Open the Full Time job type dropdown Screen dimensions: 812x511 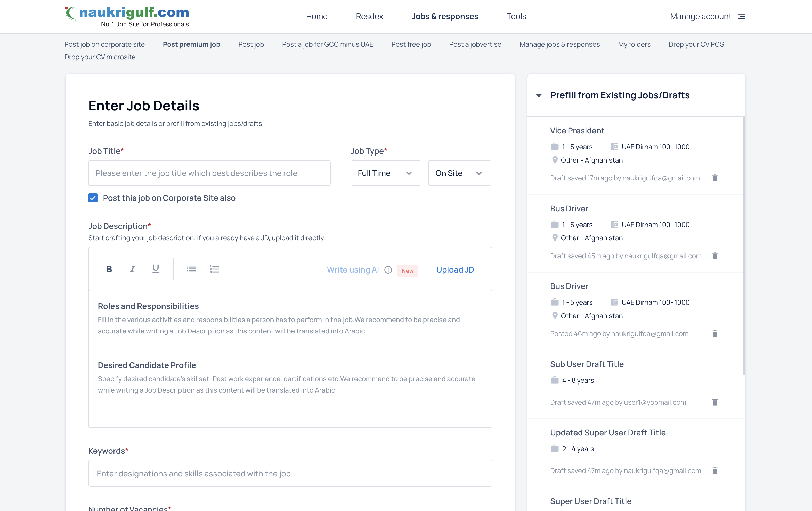[x=386, y=173]
